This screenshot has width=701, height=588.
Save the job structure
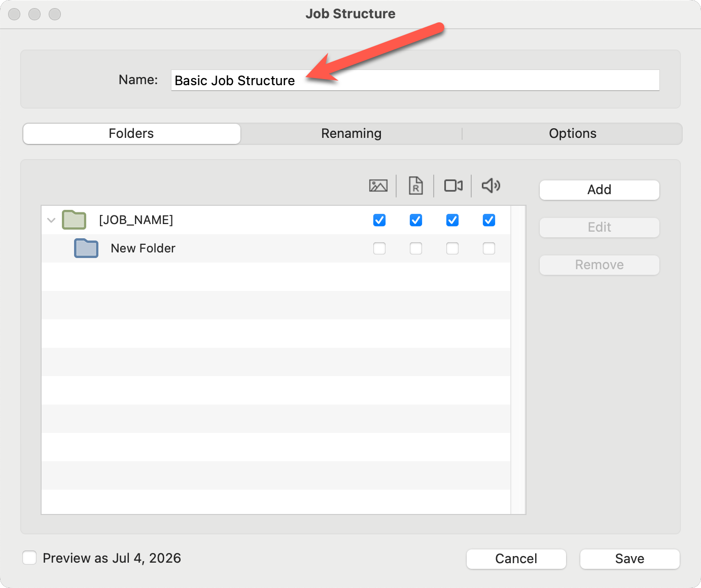pyautogui.click(x=629, y=559)
